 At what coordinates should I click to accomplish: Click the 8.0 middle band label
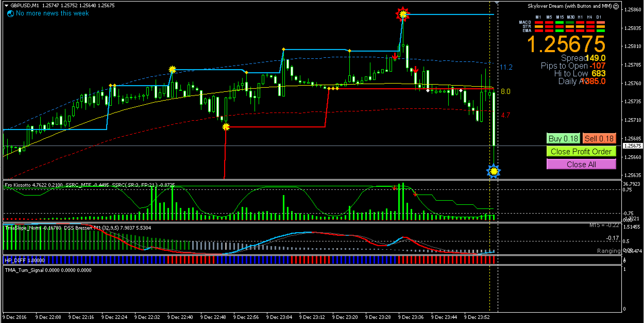[x=505, y=92]
